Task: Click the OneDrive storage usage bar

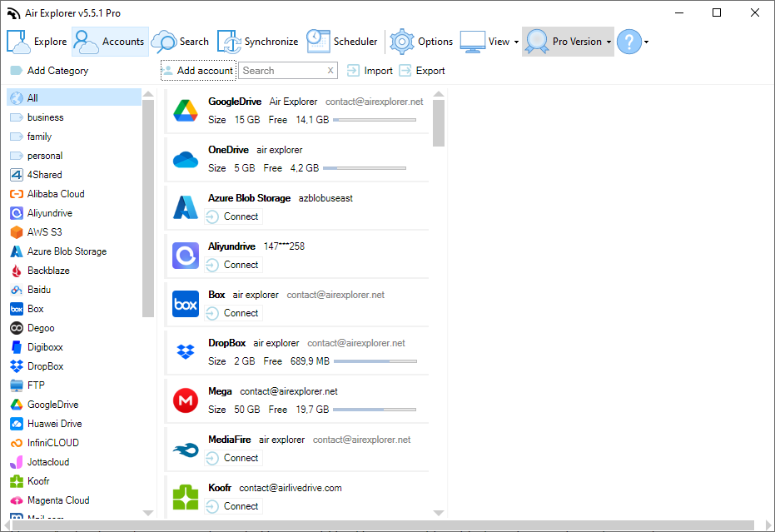Action: click(365, 168)
